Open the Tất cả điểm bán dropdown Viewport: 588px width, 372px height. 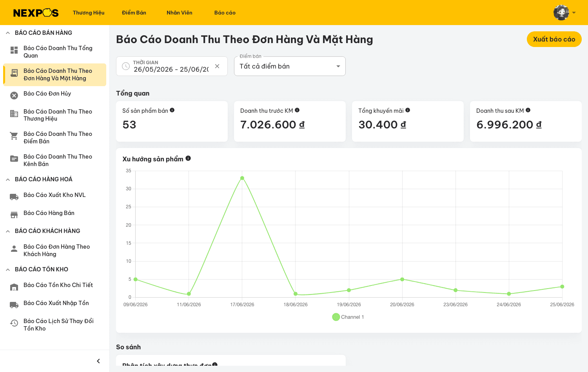290,66
